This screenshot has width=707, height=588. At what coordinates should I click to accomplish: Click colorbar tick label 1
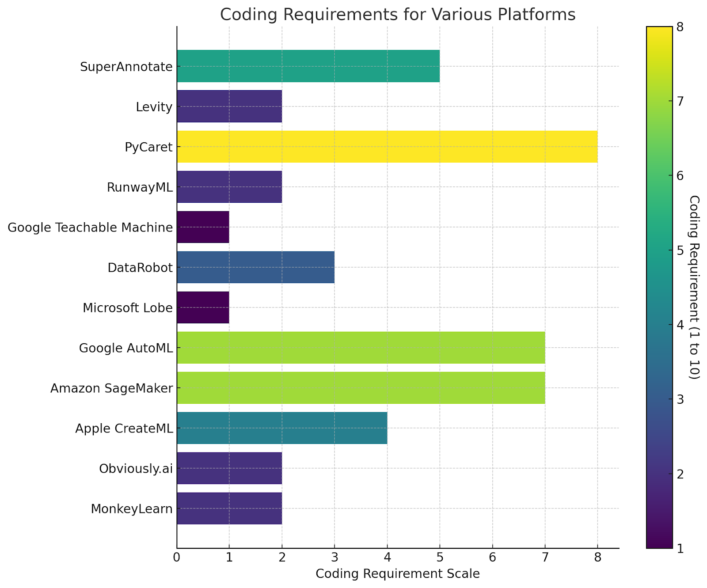[x=680, y=548]
